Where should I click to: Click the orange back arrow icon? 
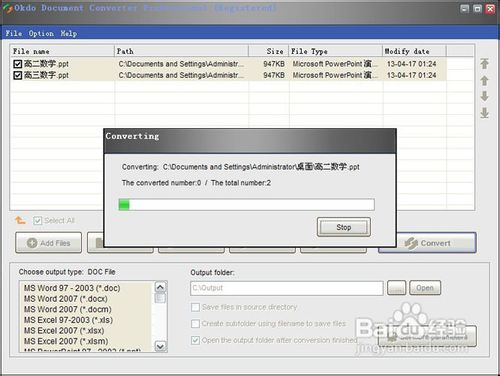click(x=20, y=220)
